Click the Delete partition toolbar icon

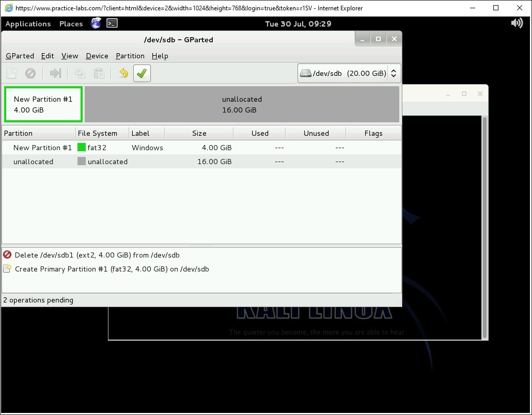tap(30, 73)
